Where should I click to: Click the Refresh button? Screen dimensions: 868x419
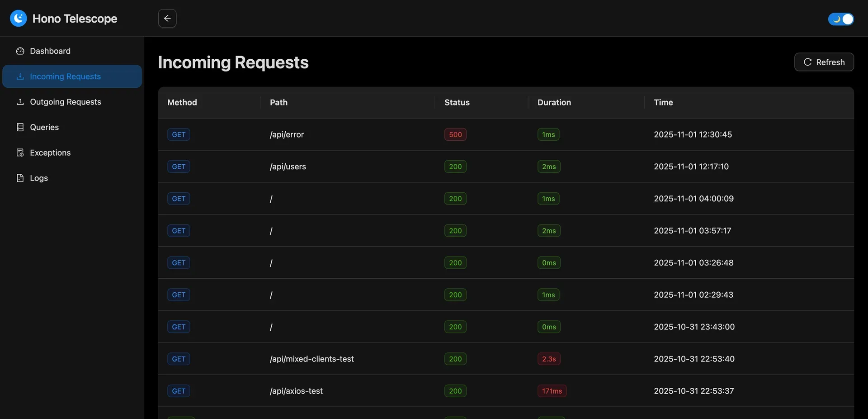(824, 62)
